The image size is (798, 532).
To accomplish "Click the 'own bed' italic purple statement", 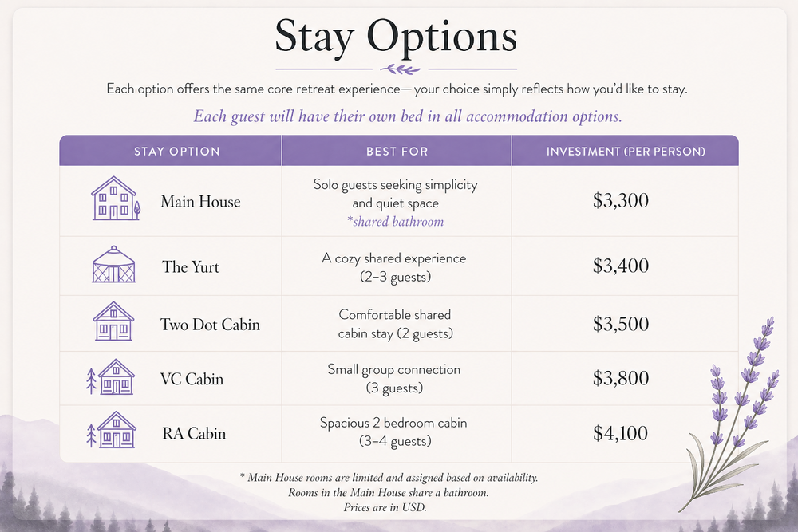I will point(408,116).
